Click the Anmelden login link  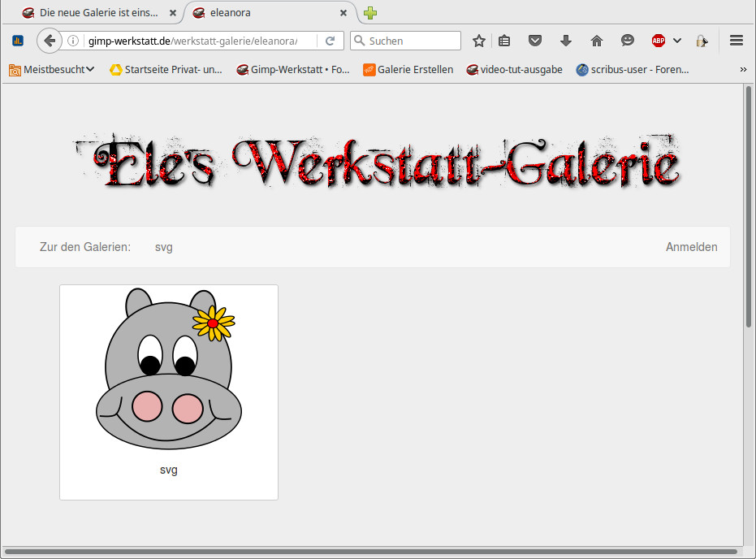pos(691,247)
